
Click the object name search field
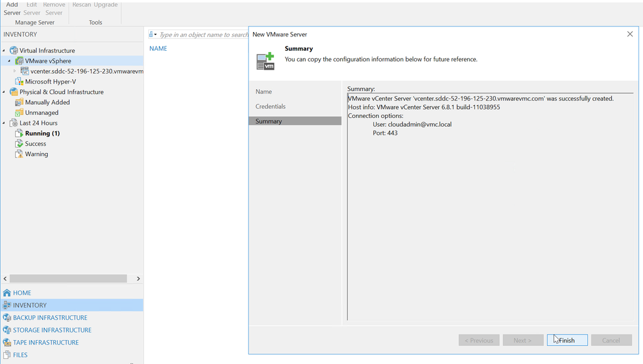tap(204, 35)
